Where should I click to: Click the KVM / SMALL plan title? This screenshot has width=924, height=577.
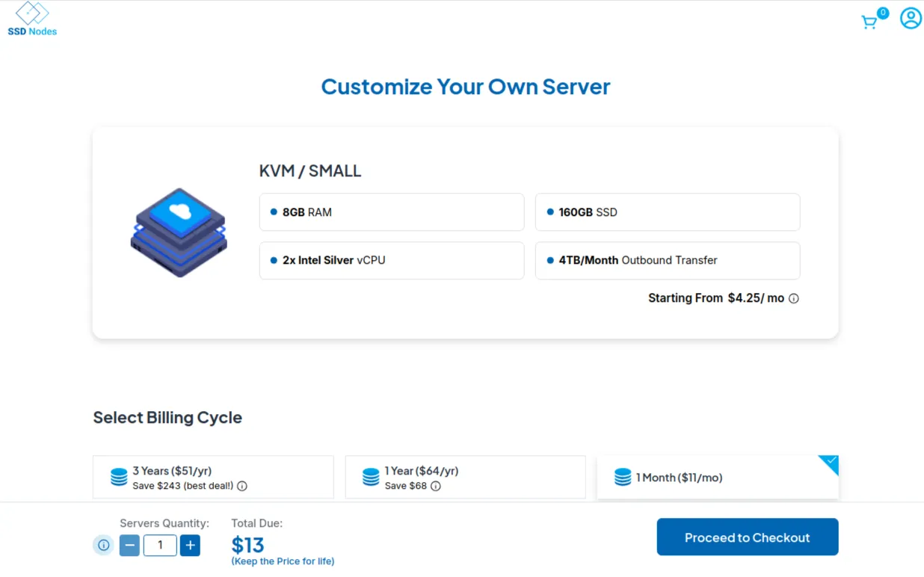point(310,171)
